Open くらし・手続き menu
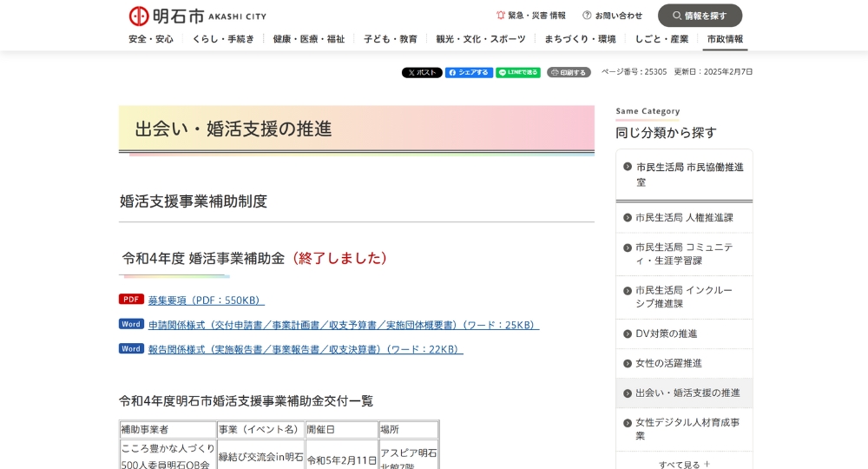868x469 pixels. pyautogui.click(x=223, y=39)
